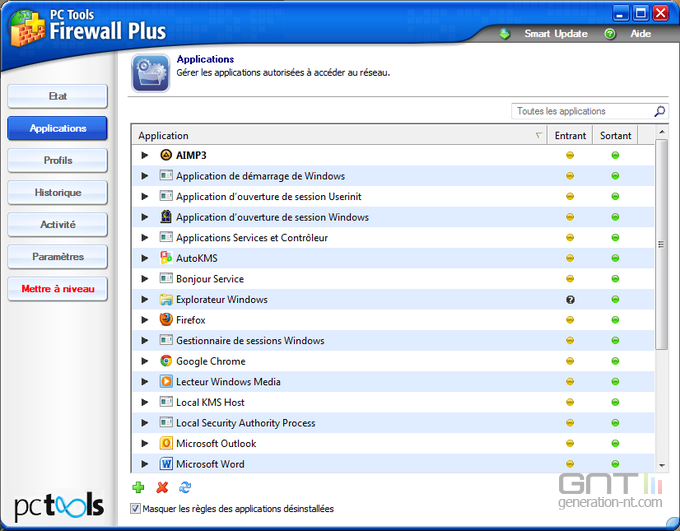The height and width of the screenshot is (531, 680).
Task: Expand the Firefox row
Action: [145, 320]
